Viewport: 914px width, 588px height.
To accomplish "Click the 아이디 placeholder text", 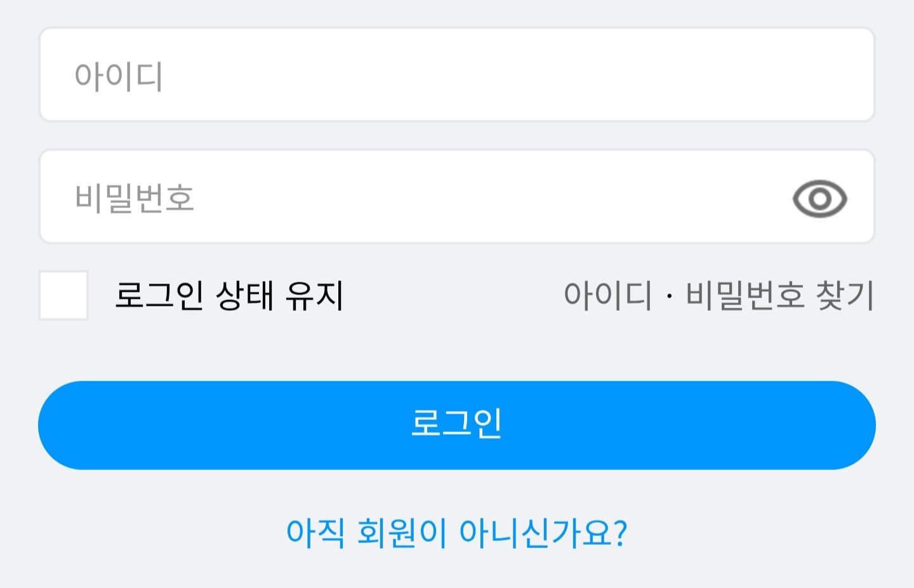I will click(x=119, y=76).
